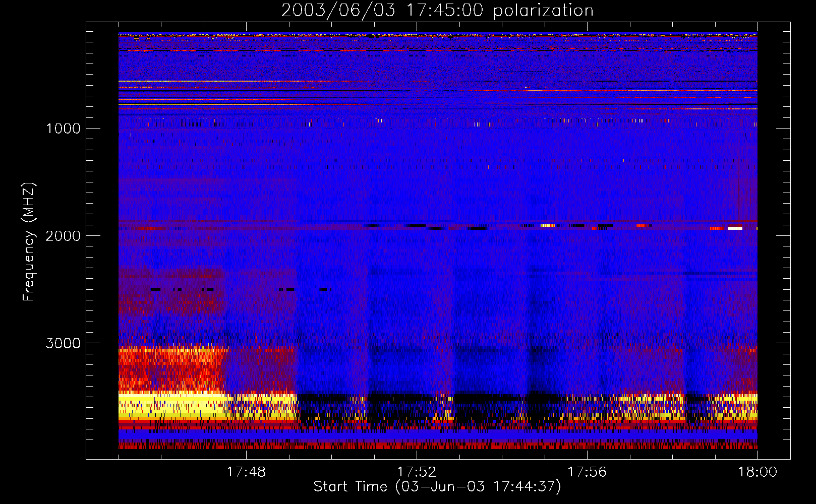Click the 3000 frequency tick label
The width and height of the screenshot is (816, 504).
point(63,343)
